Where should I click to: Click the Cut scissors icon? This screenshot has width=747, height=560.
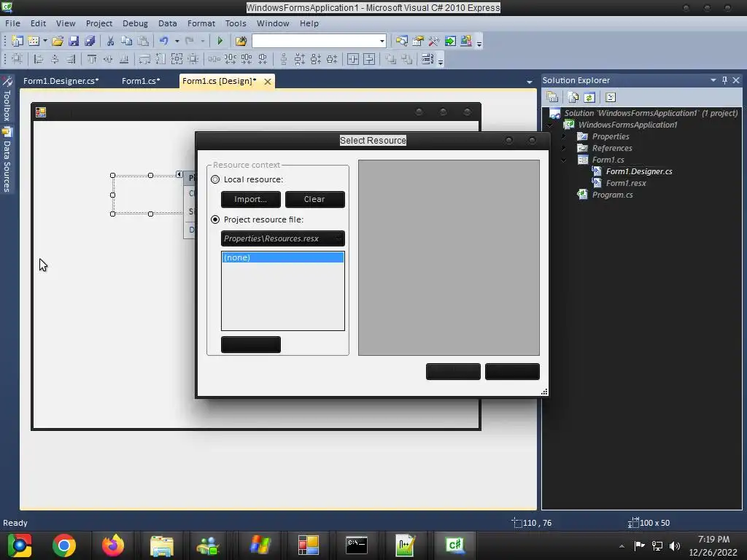pyautogui.click(x=110, y=41)
